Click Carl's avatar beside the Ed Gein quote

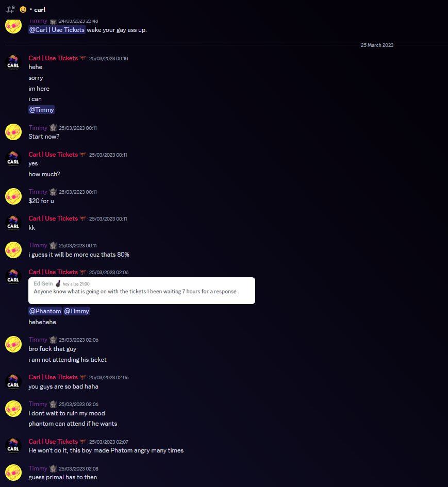point(13,276)
